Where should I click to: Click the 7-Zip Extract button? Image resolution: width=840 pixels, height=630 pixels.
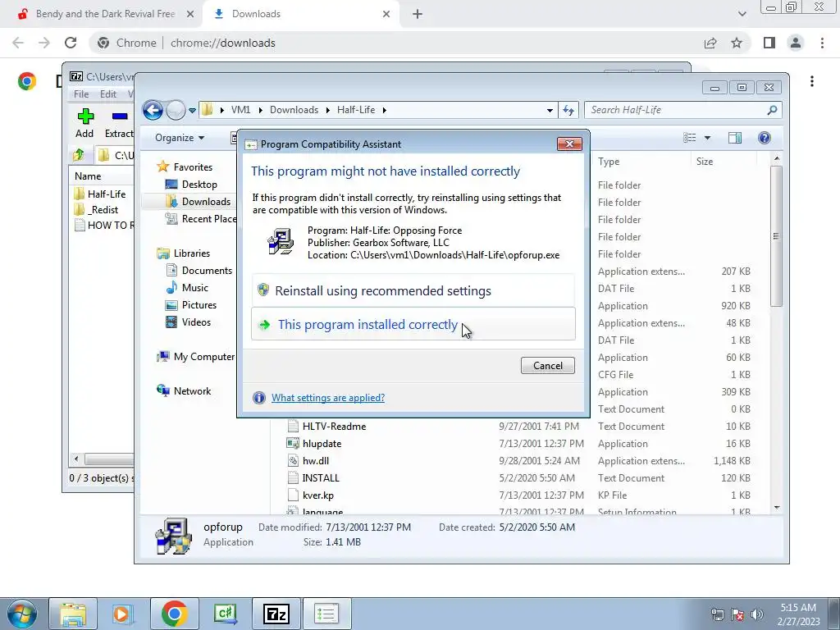[x=119, y=123]
